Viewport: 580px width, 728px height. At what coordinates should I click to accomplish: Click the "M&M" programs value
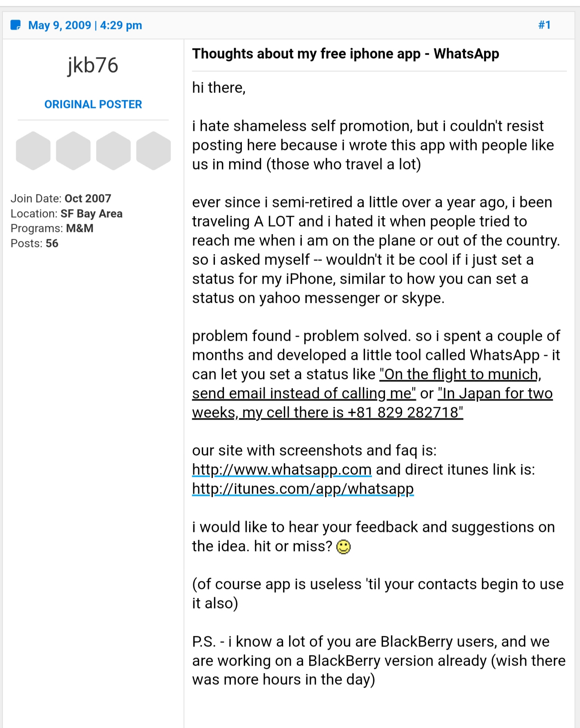(80, 228)
